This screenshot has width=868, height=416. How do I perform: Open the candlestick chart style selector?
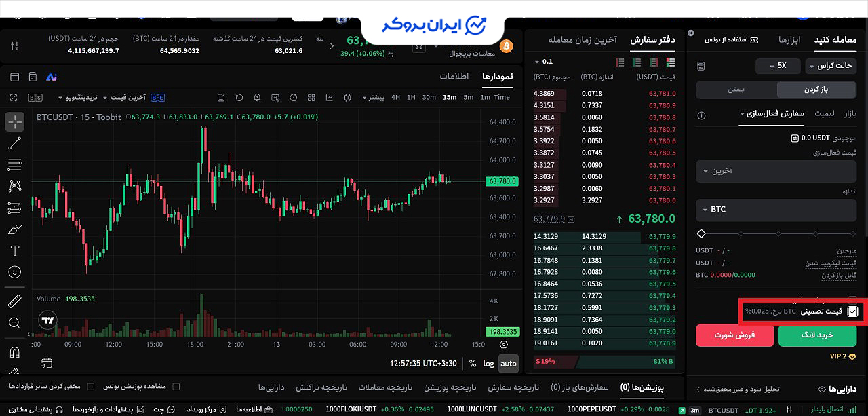click(x=348, y=97)
